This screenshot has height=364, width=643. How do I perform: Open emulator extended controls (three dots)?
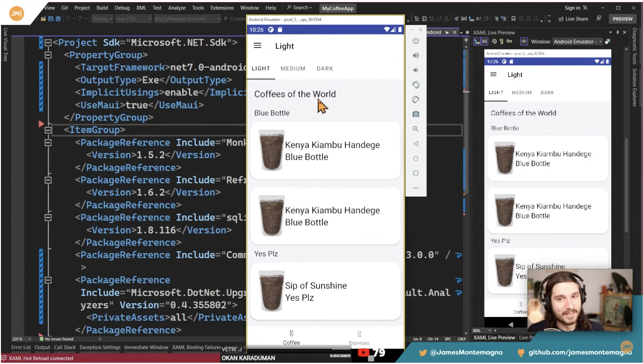click(x=416, y=188)
